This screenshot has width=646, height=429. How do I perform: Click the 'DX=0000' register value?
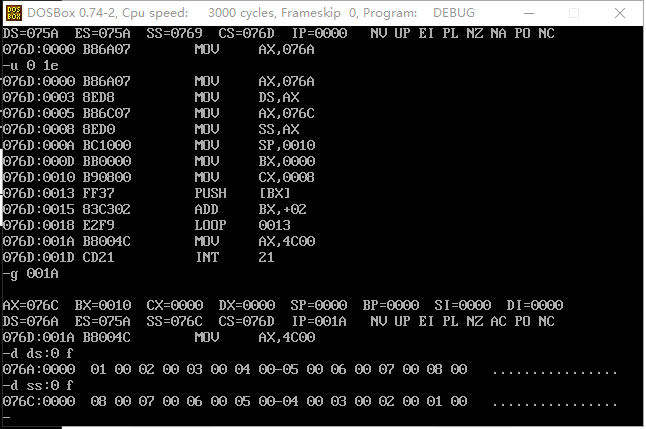[247, 306]
